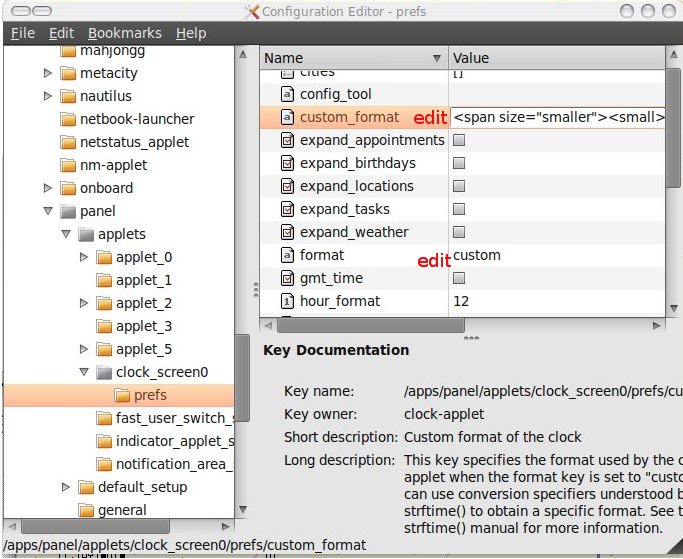The height and width of the screenshot is (559, 683).
Task: Click the netstatus_applet folder icon
Action: pos(68,142)
